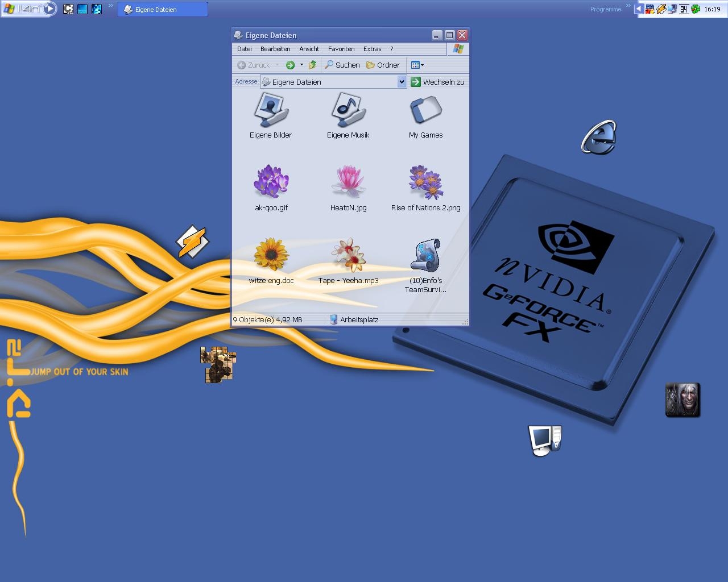Viewport: 728px width, 582px height.
Task: Open the Bearbeiten menu
Action: pyautogui.click(x=275, y=49)
